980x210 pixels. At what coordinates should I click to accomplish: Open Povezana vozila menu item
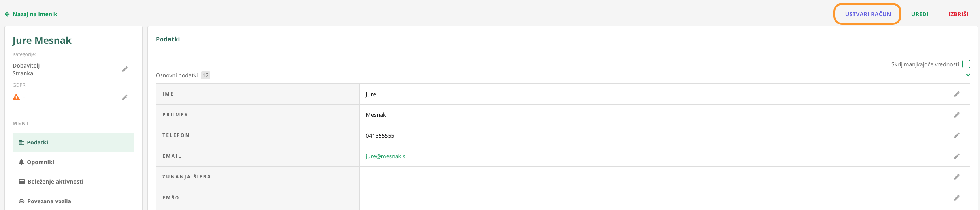(49, 201)
